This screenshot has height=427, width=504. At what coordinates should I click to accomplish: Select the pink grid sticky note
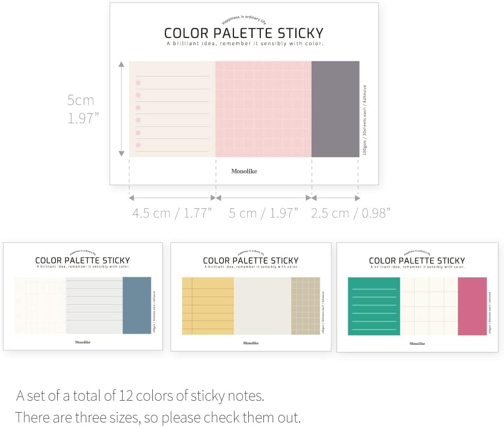point(263,109)
